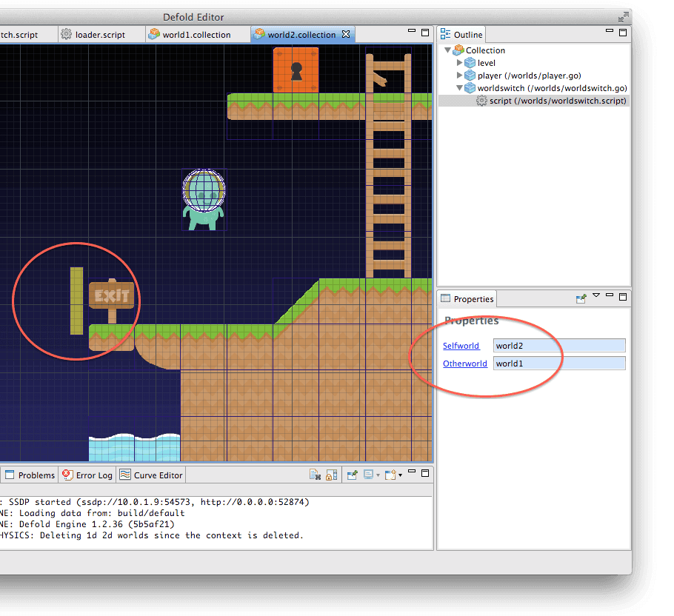Click the Selfworld property link

pyautogui.click(x=461, y=346)
